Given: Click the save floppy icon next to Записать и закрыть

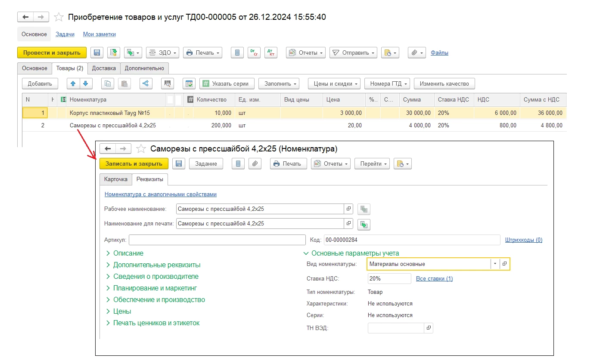Looking at the screenshot, I should 179,163.
